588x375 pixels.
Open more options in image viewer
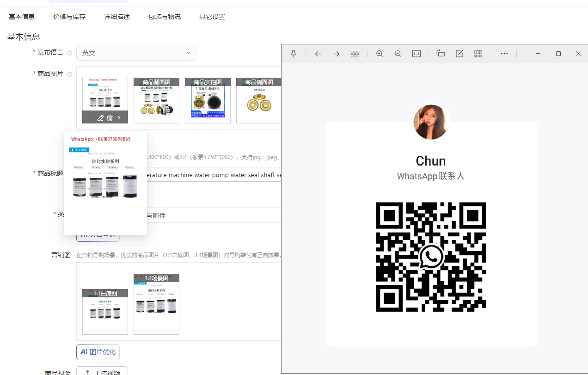(504, 54)
